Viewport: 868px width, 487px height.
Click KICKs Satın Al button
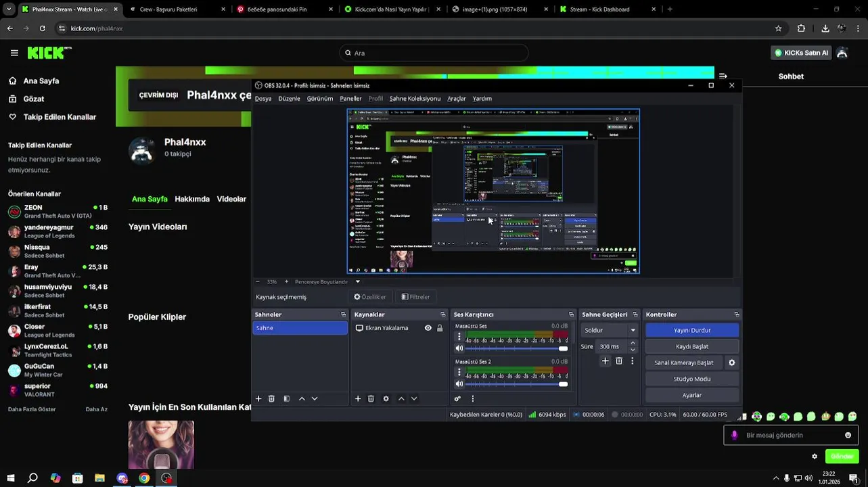(801, 53)
